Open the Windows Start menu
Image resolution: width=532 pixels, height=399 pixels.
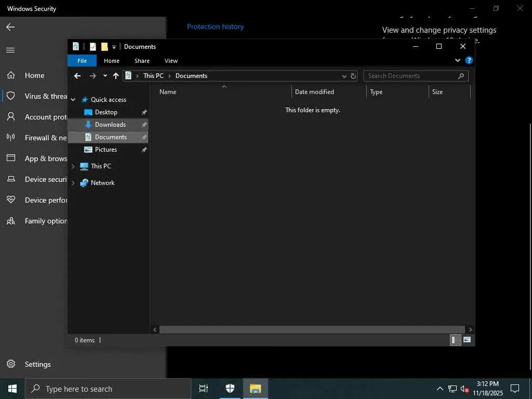pyautogui.click(x=12, y=389)
